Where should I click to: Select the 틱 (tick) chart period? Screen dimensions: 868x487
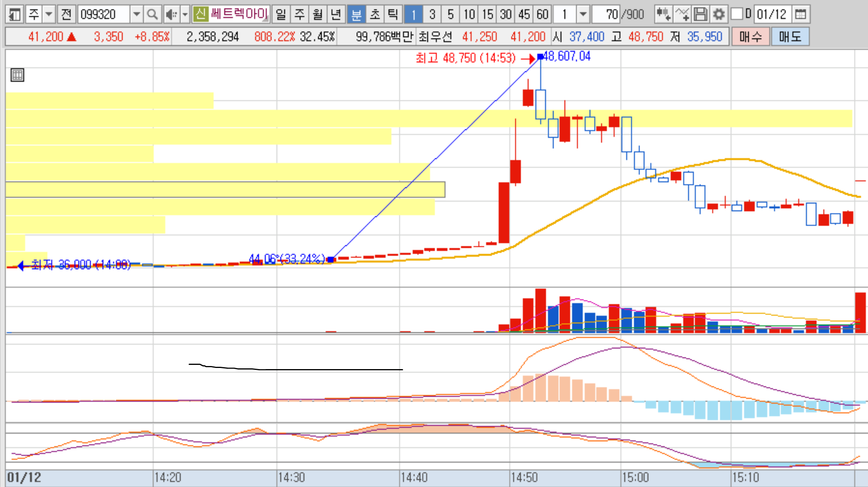(393, 14)
